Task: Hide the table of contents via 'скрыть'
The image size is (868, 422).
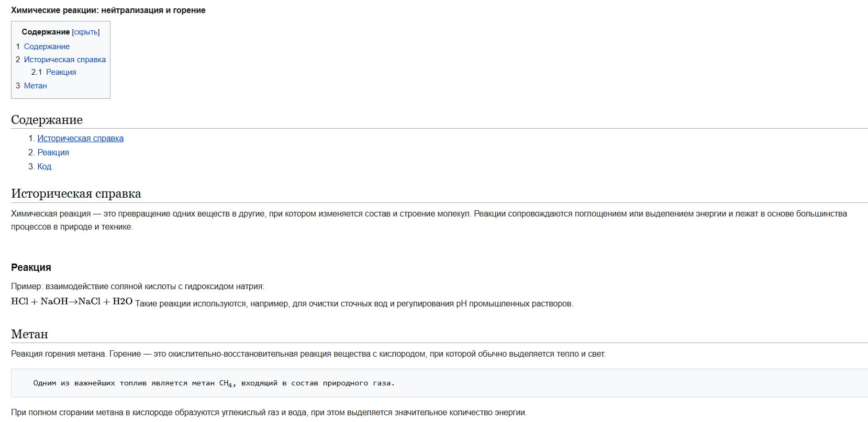Action: (x=86, y=32)
